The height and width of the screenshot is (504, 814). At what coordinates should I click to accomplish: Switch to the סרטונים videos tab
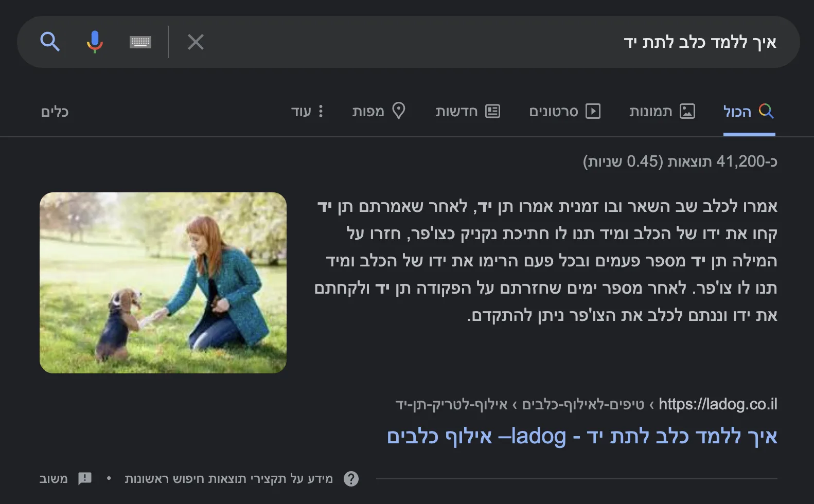tap(565, 111)
